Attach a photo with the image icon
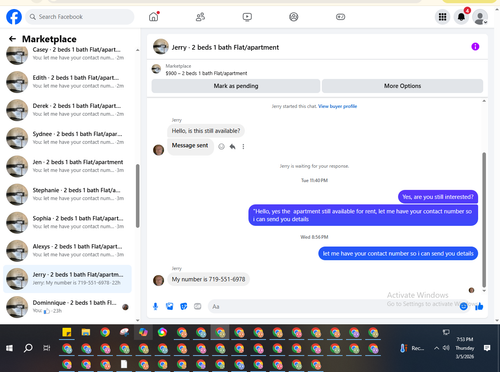 [170, 306]
